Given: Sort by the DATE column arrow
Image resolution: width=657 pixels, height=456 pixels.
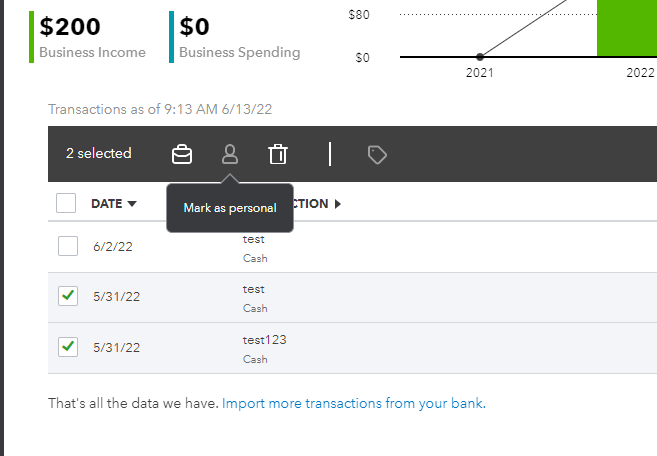Looking at the screenshot, I should 132,204.
